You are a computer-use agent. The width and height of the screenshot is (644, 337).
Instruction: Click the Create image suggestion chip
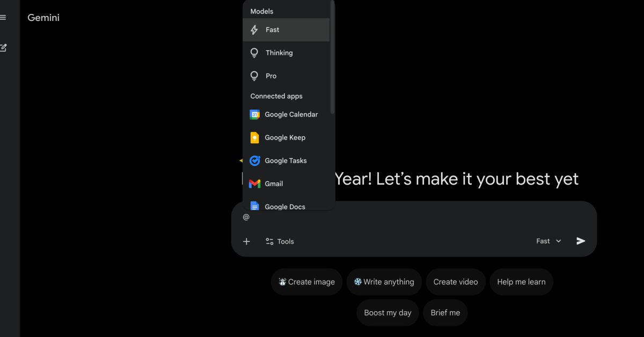tap(306, 281)
